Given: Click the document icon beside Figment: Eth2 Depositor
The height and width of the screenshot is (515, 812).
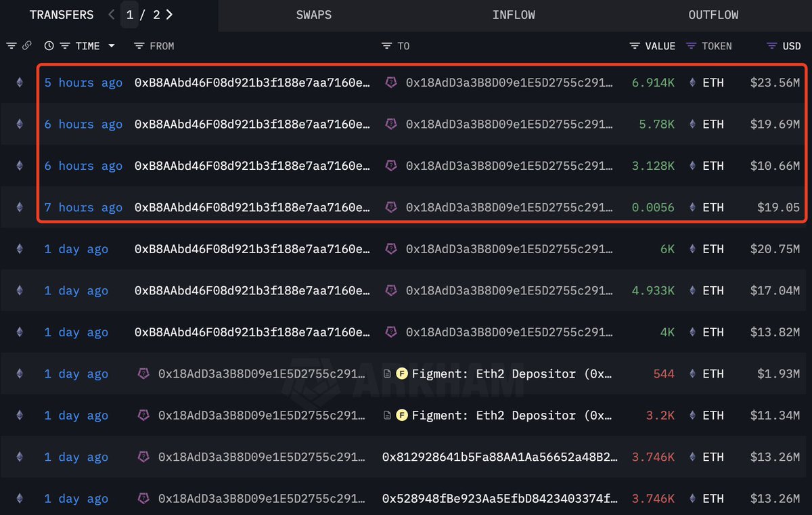Looking at the screenshot, I should point(388,374).
